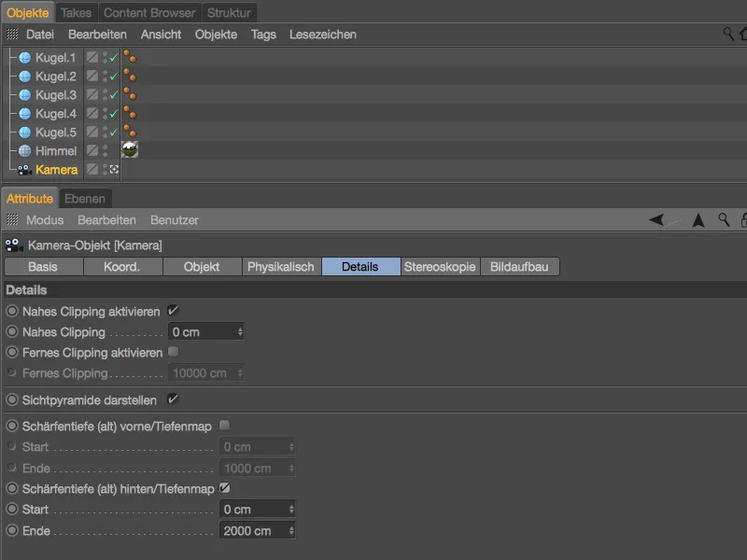Image resolution: width=747 pixels, height=560 pixels.
Task: Open the Ansicht menu
Action: [161, 35]
